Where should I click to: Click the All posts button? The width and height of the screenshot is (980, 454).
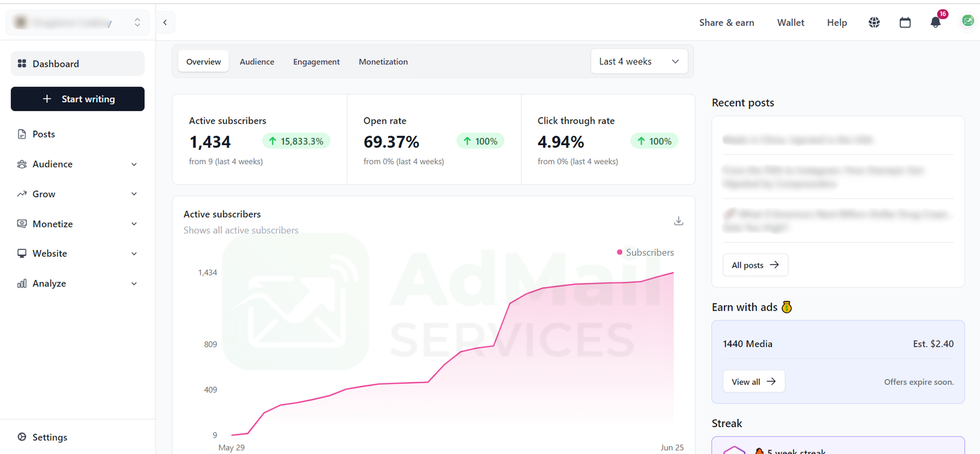[755, 265]
